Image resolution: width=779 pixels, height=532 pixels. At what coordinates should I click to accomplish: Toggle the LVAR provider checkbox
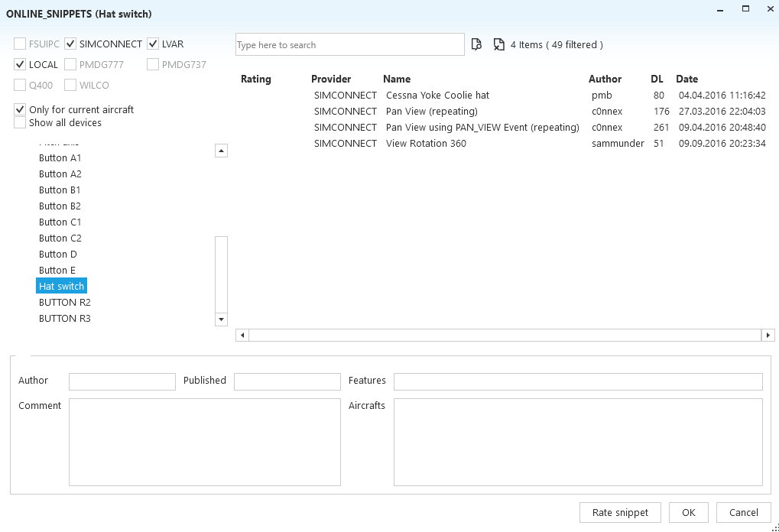pos(153,44)
